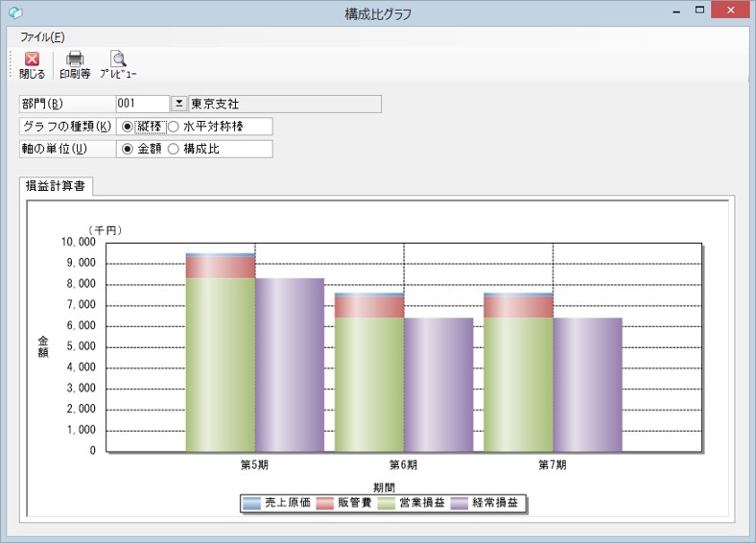Click the 第5期 purple 経常損益 bar
The height and width of the screenshot is (543, 756).
point(290,366)
